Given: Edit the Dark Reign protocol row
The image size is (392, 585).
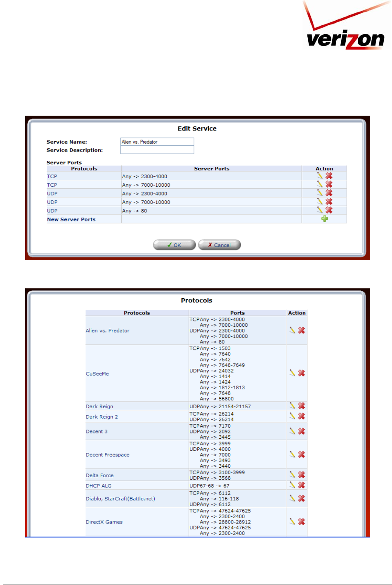Looking at the screenshot, I should 293,406.
